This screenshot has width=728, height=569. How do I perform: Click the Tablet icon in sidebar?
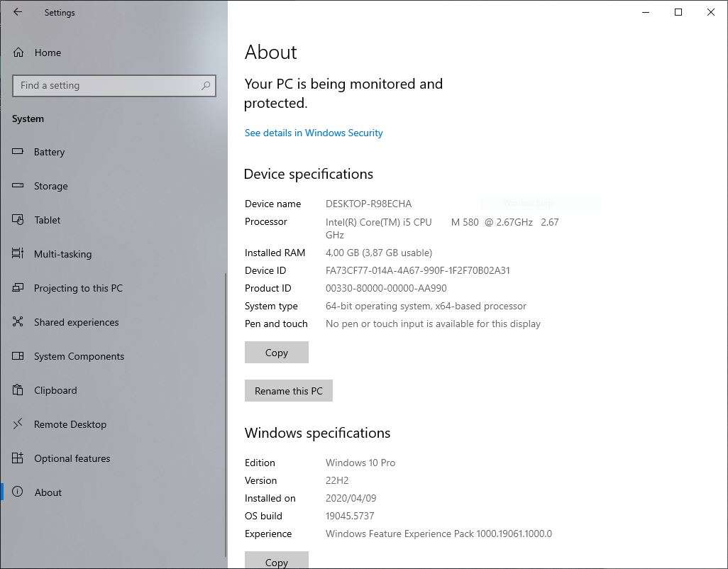tap(18, 220)
